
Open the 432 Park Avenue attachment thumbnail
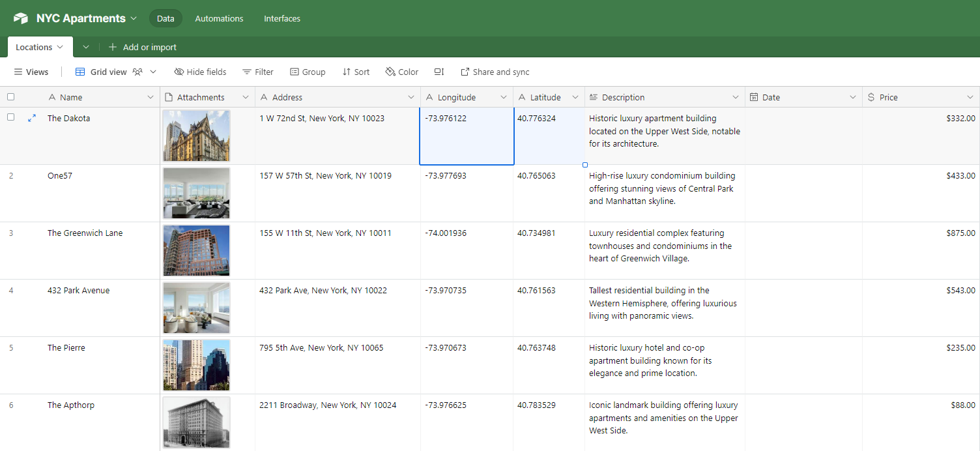[x=196, y=308]
